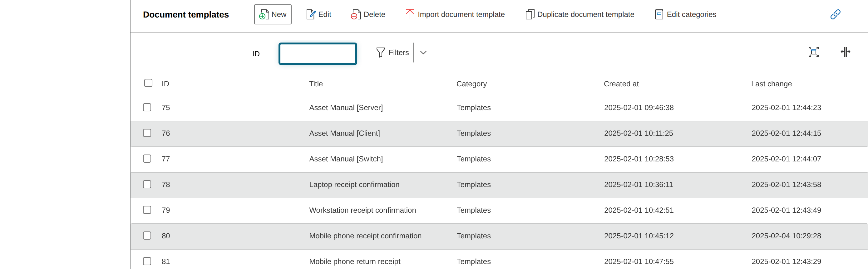Click the fullscreen view icon
This screenshot has height=269, width=868.
pyautogui.click(x=813, y=52)
